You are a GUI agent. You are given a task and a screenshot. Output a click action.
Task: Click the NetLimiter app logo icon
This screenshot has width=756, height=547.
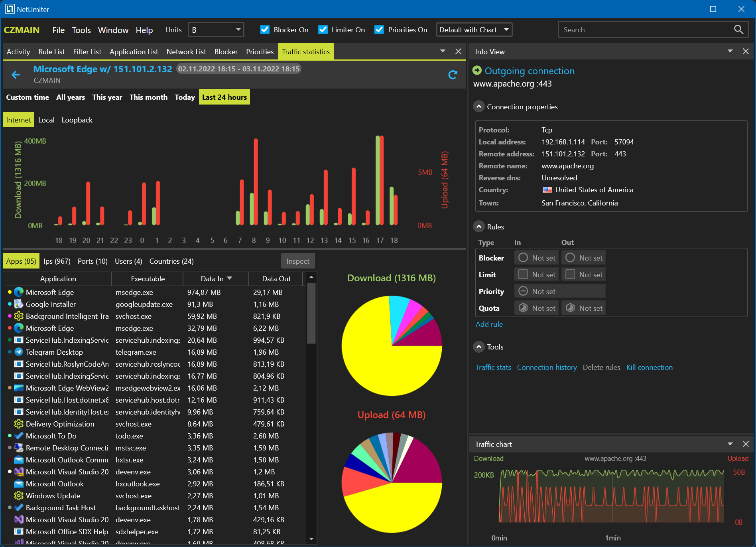pos(10,9)
